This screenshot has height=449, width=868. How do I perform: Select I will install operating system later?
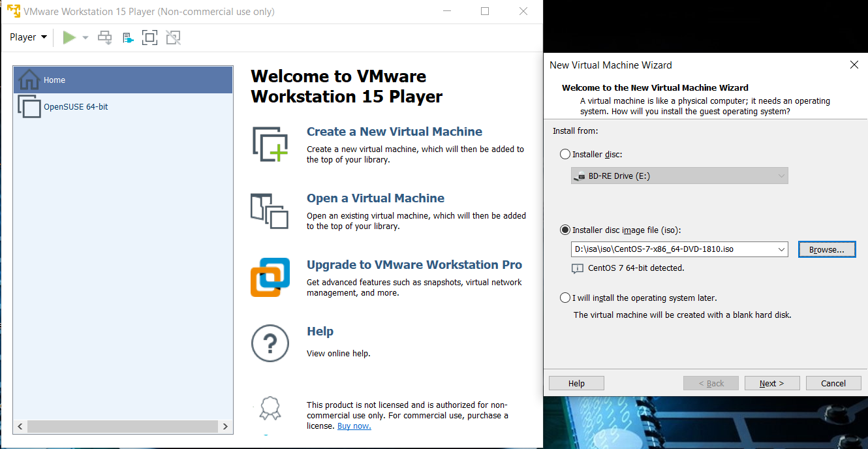tap(565, 298)
